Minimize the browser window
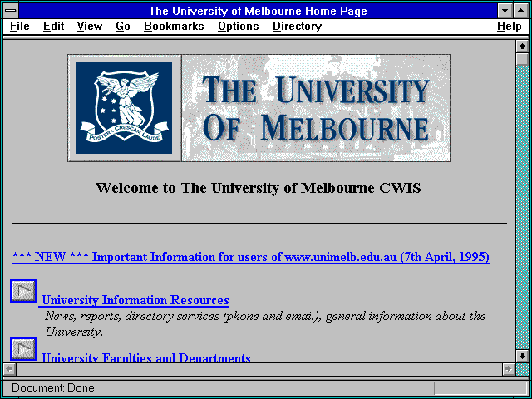The height and width of the screenshot is (399, 532). pos(505,11)
